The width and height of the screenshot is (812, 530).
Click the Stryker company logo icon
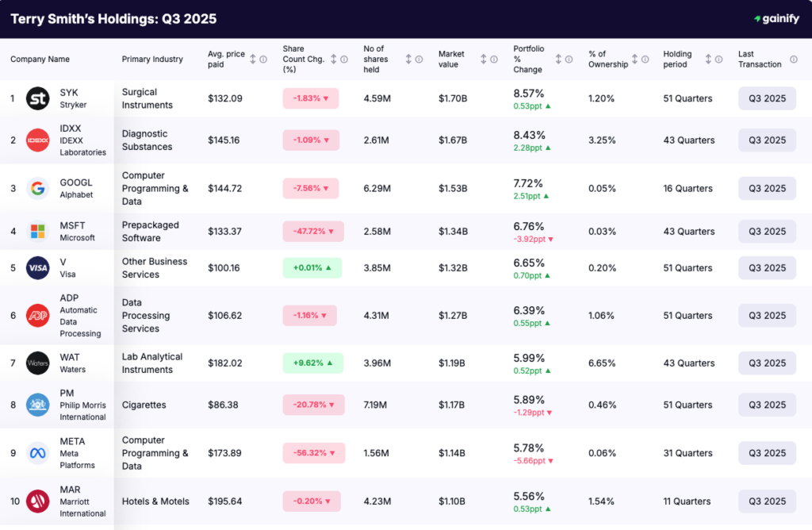pos(38,98)
